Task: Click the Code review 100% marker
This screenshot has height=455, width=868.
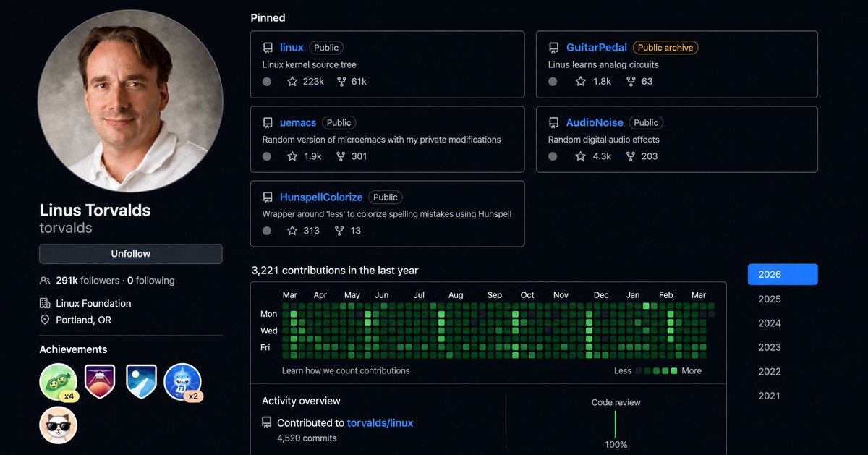Action: [616, 425]
